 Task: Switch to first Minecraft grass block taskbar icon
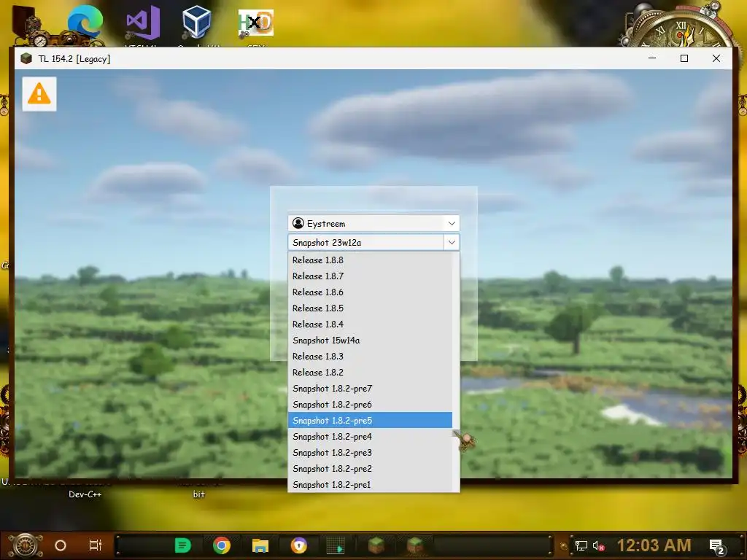coord(376,545)
